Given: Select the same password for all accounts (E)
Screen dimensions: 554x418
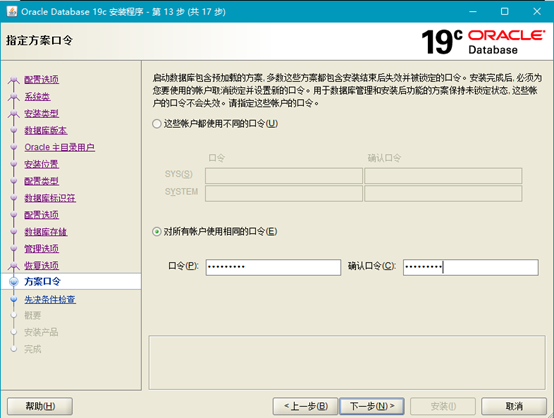Looking at the screenshot, I should (157, 232).
